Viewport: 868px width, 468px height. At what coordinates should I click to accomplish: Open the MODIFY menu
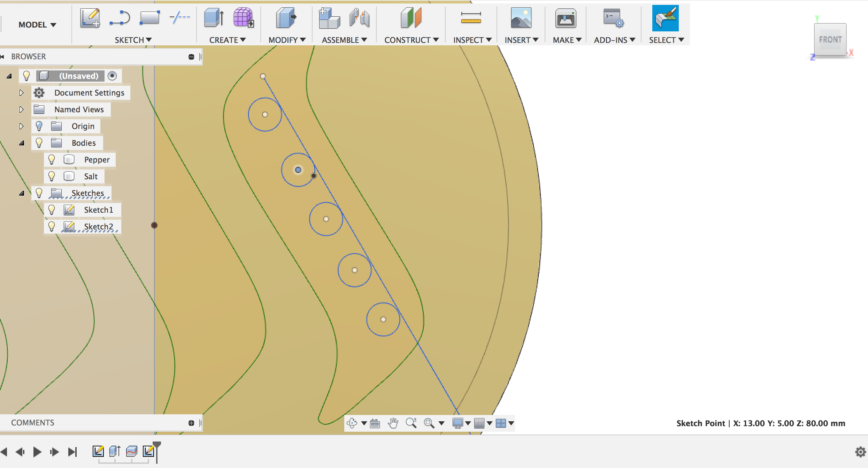coord(287,40)
